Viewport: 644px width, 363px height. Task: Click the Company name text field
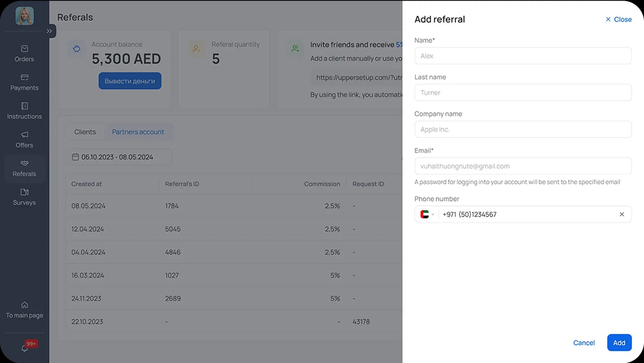pos(523,130)
